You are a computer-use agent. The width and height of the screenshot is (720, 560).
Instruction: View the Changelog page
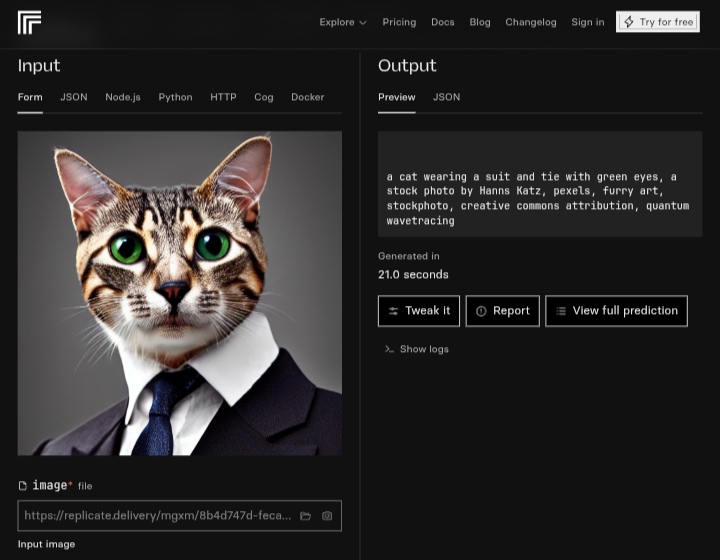(x=531, y=22)
